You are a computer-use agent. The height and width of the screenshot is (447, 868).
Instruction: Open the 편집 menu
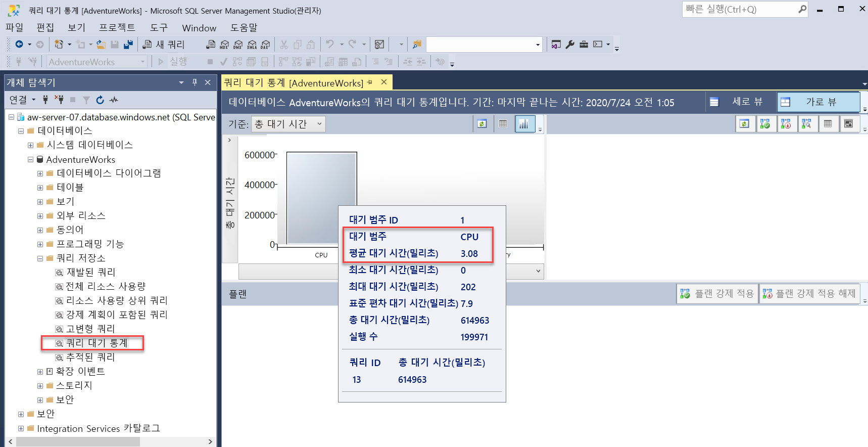tap(45, 27)
